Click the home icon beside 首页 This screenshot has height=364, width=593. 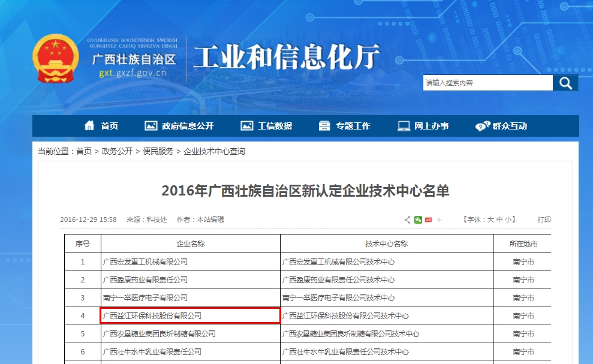coord(89,126)
